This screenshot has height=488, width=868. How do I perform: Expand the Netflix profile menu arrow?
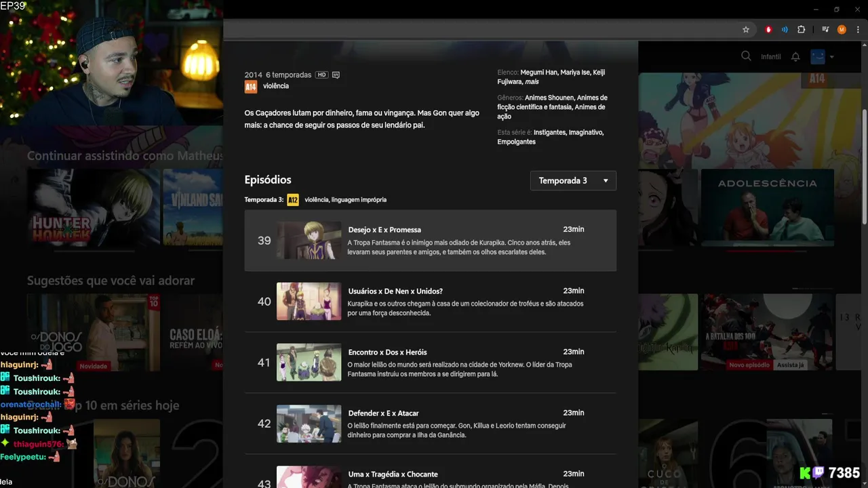click(x=831, y=57)
